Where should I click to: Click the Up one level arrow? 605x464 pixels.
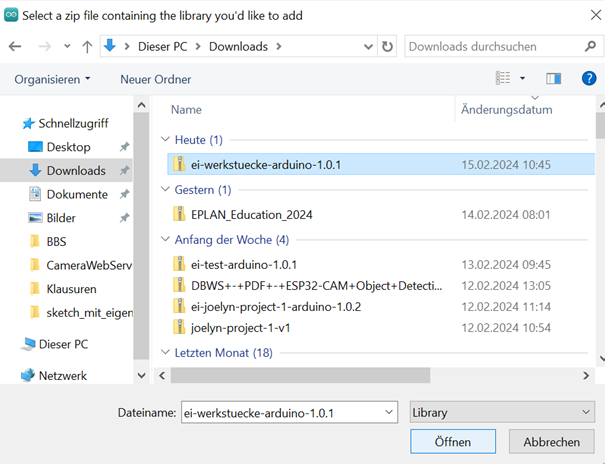88,46
